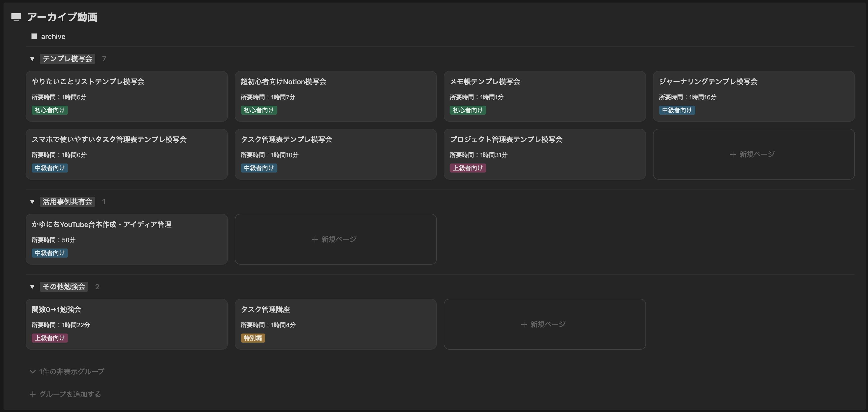
Task: Add 新規ページ in 活用事例共有会 group
Action: (336, 239)
